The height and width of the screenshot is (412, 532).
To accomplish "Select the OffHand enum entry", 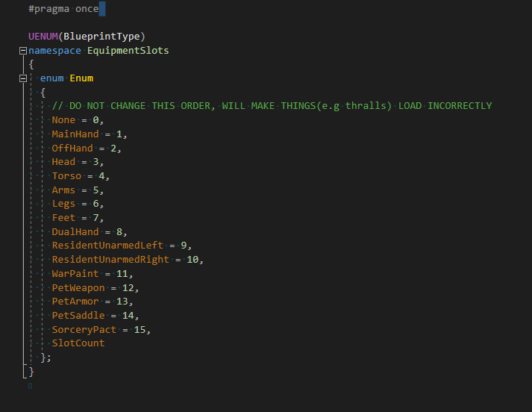I will (72, 148).
